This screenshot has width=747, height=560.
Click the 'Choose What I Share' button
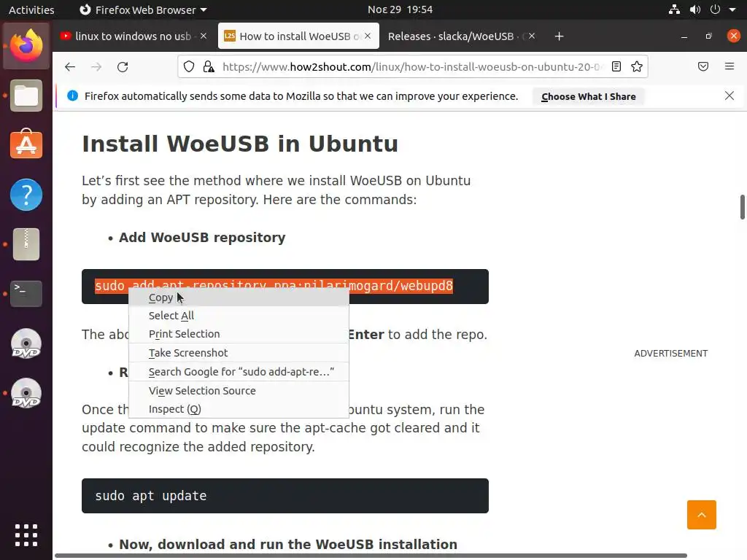[x=589, y=96]
